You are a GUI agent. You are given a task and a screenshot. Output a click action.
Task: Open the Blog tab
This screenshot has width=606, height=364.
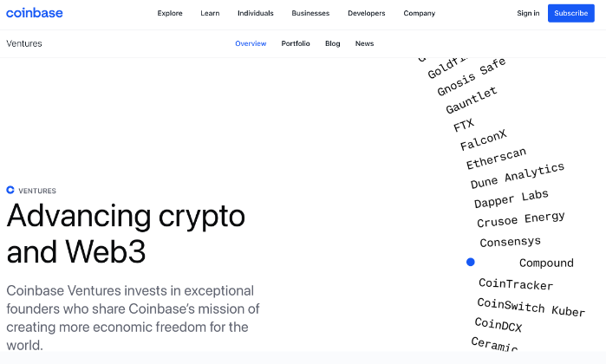tap(333, 43)
